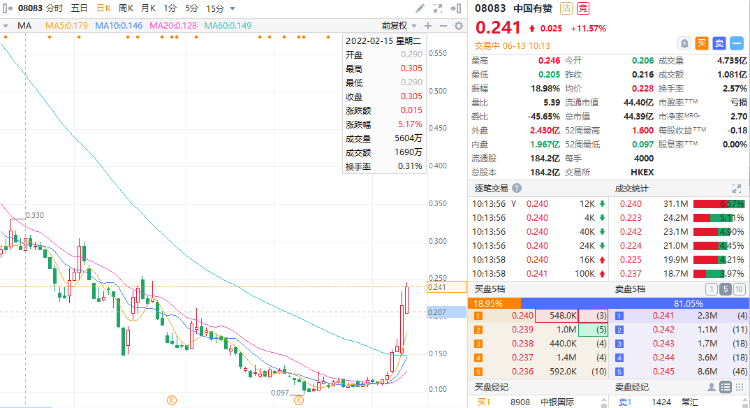
Task: Expand the chart to full screen
Action: click(438, 8)
